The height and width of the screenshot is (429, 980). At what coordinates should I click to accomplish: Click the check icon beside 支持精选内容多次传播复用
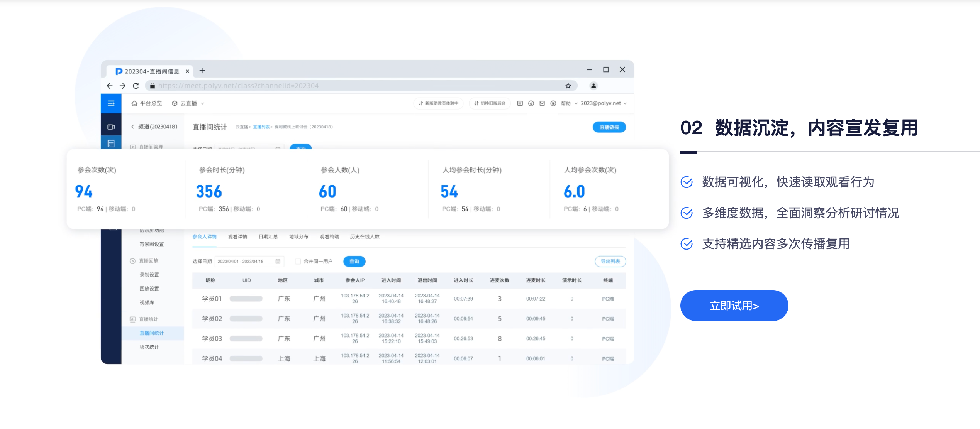coord(687,244)
